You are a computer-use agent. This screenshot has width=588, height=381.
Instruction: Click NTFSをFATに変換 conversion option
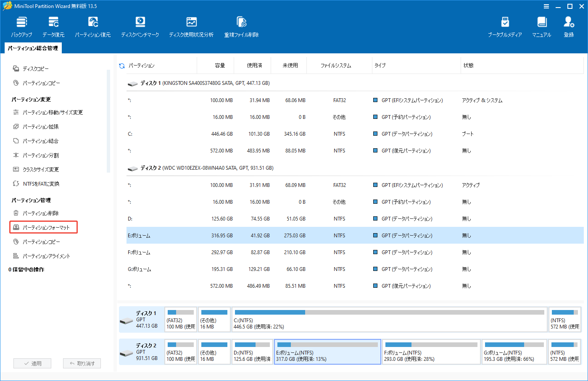[40, 183]
